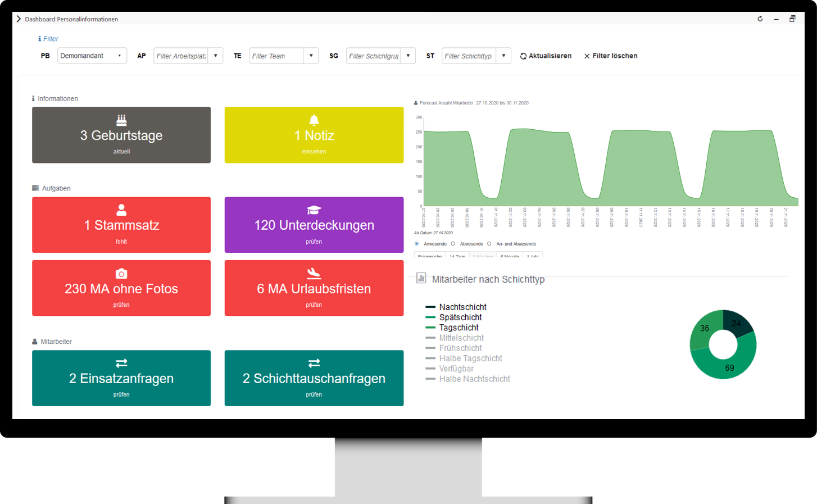Click the refresh icon in the title bar
817x504 pixels.
click(760, 19)
